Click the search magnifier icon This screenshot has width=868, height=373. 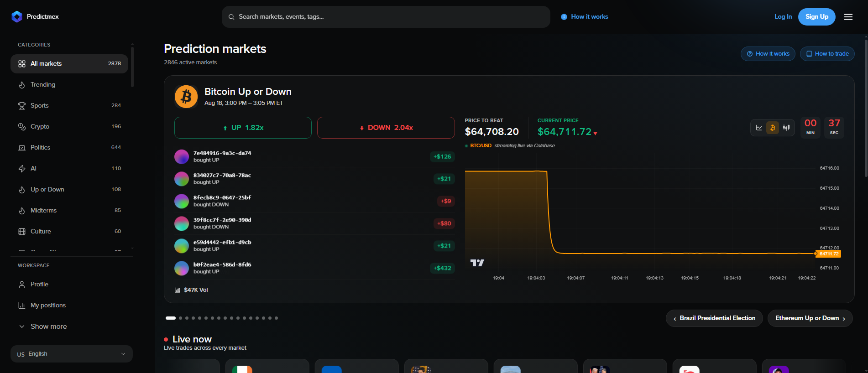point(231,17)
